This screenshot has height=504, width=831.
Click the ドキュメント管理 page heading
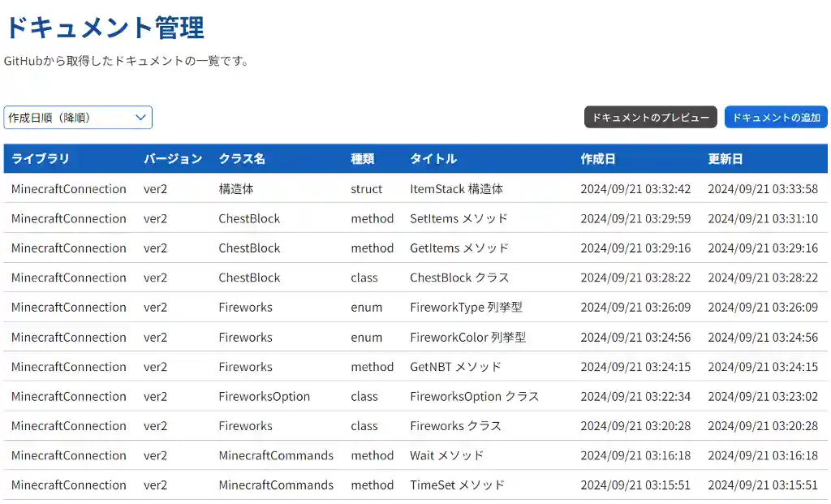(105, 28)
